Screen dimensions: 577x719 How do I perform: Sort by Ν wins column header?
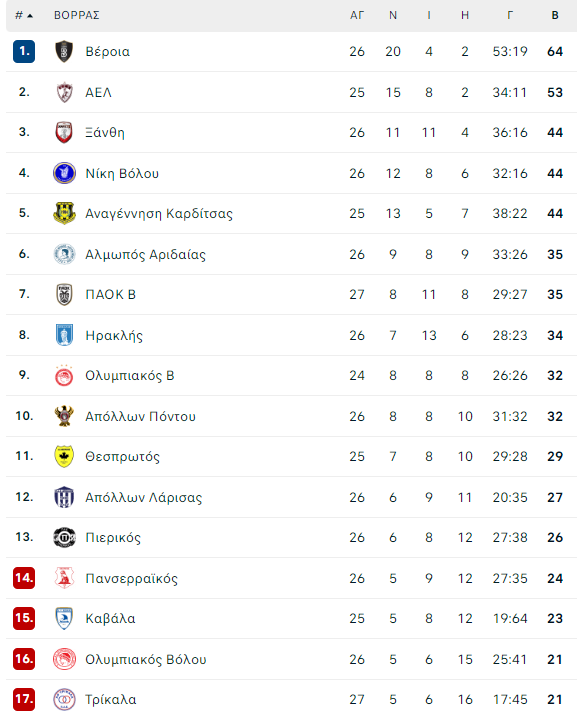(x=393, y=16)
